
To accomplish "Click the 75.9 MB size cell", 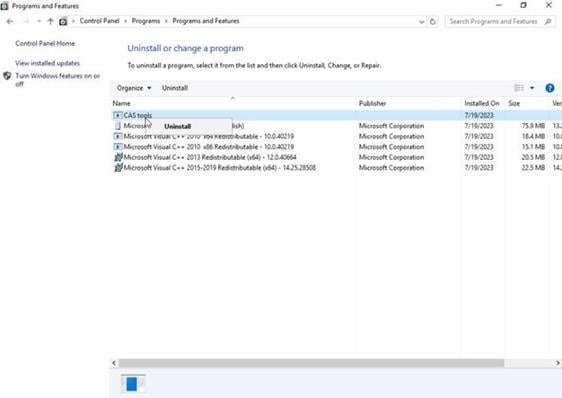I will pyautogui.click(x=533, y=126).
